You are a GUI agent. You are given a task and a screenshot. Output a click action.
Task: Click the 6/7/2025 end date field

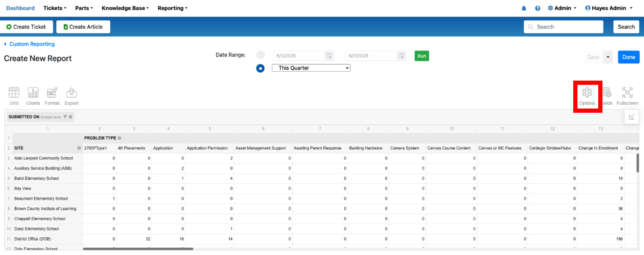371,56
